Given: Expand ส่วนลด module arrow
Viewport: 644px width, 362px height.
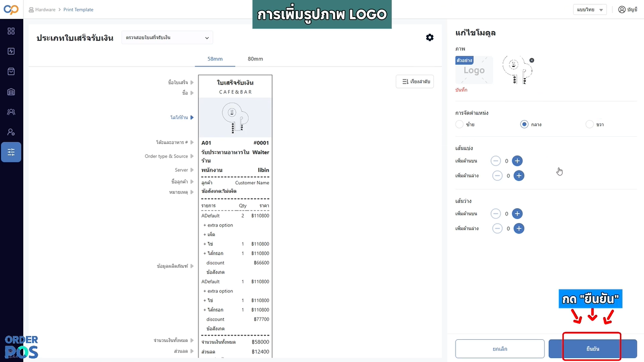Looking at the screenshot, I should (192, 351).
